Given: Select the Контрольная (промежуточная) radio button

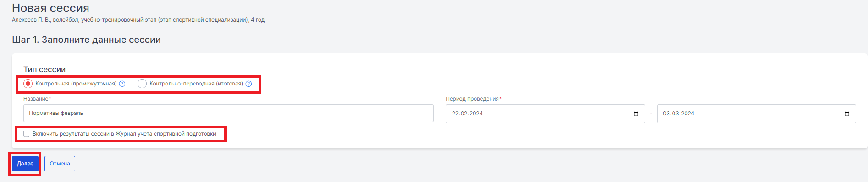Looking at the screenshot, I should [x=28, y=84].
